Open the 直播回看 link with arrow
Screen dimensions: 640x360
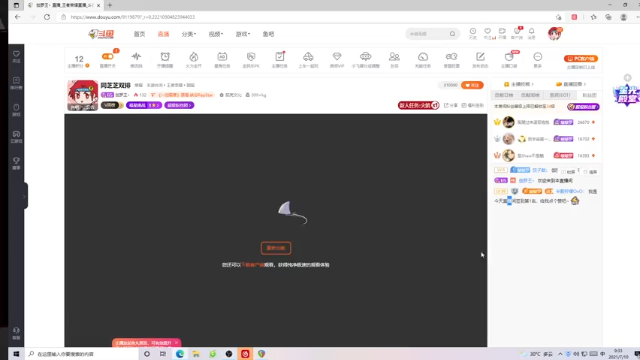571,84
